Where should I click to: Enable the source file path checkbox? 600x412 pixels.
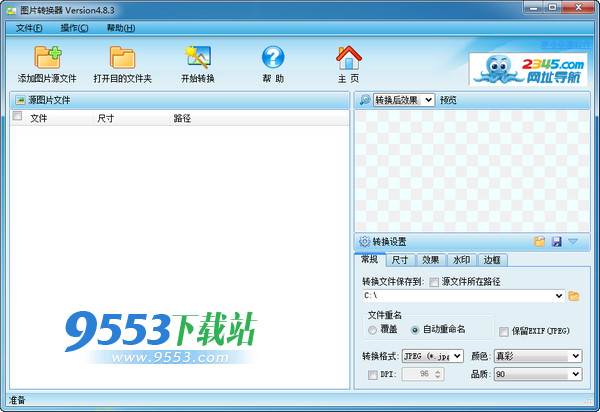coord(434,282)
